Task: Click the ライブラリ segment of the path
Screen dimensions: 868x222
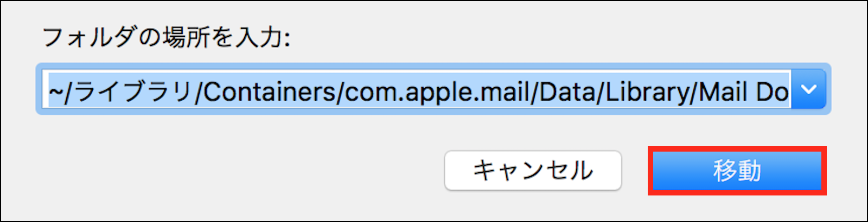Action: [x=134, y=92]
